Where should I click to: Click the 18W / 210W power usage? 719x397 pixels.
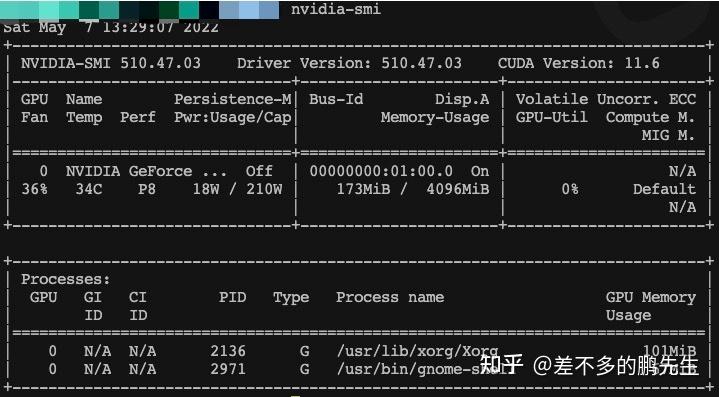coord(237,189)
